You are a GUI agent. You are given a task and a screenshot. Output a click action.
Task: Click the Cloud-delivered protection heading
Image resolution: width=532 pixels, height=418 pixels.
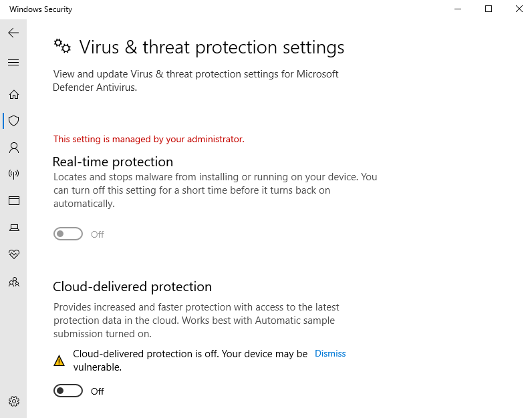132,287
